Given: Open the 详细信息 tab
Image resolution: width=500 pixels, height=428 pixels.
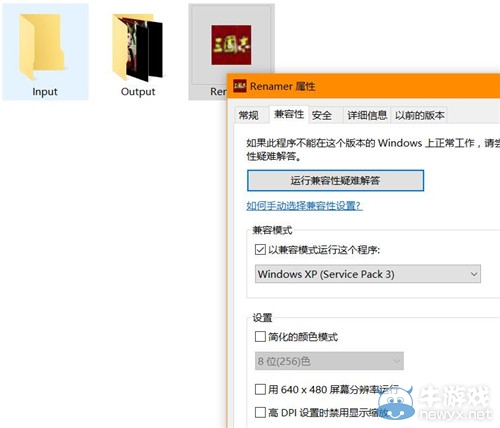Looking at the screenshot, I should coord(367,115).
